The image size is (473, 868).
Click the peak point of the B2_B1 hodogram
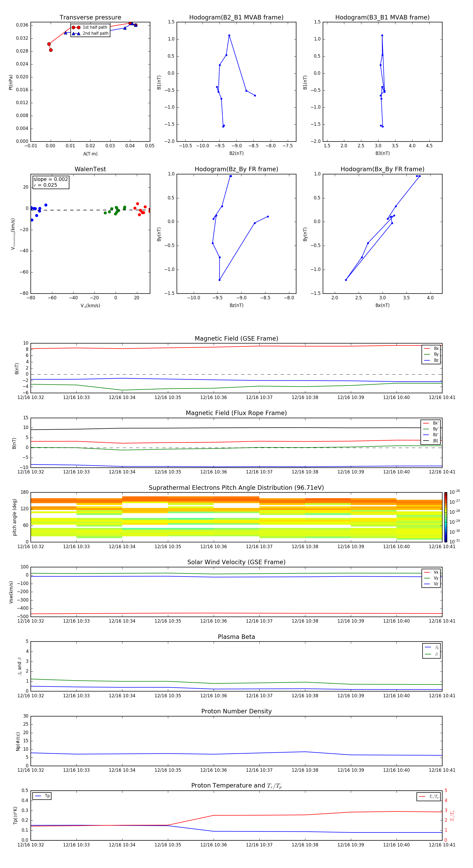(229, 36)
